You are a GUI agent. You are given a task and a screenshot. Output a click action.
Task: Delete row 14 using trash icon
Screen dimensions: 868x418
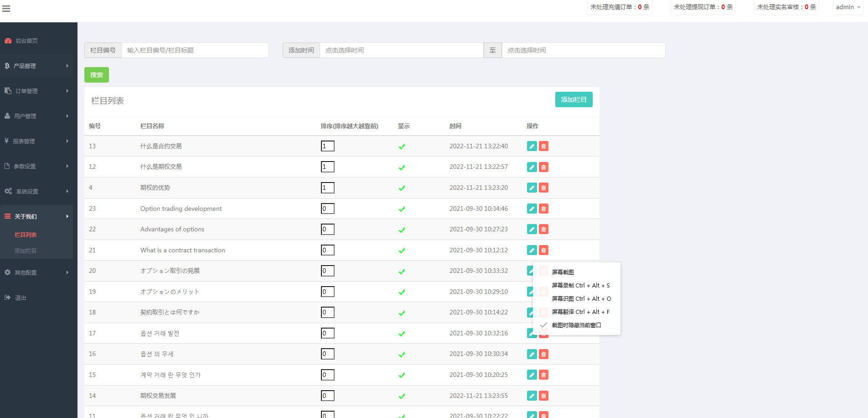(543, 396)
